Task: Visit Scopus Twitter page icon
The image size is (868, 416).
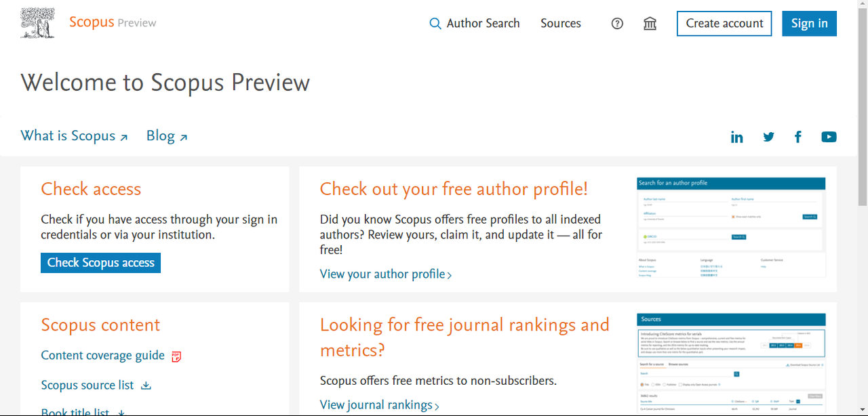Action: pos(768,137)
